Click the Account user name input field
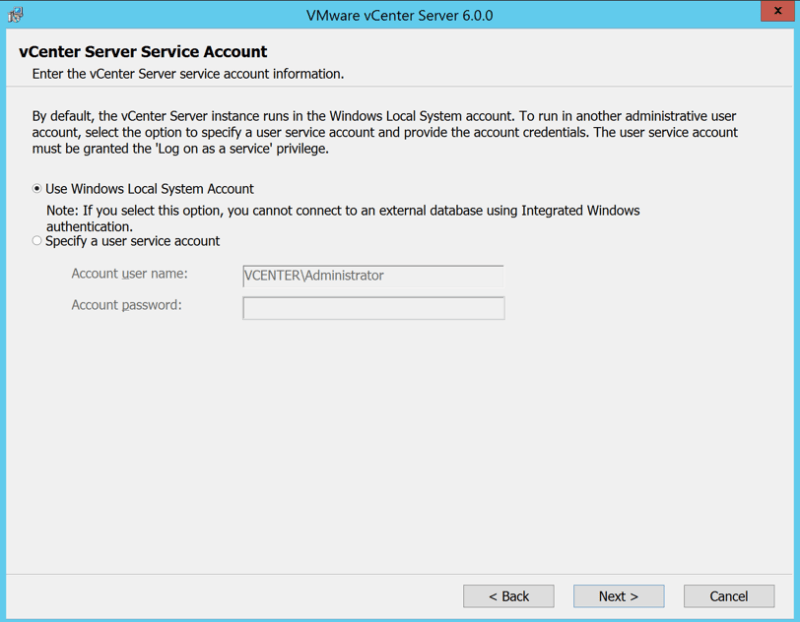Image resolution: width=800 pixels, height=622 pixels. point(373,276)
